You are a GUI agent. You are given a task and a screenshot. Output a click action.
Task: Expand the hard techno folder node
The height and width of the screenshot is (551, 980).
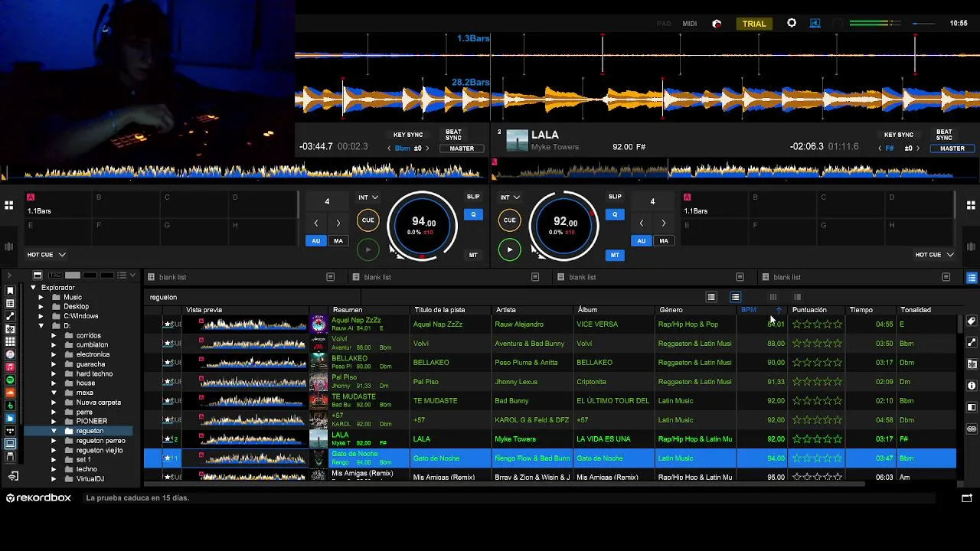coord(54,373)
